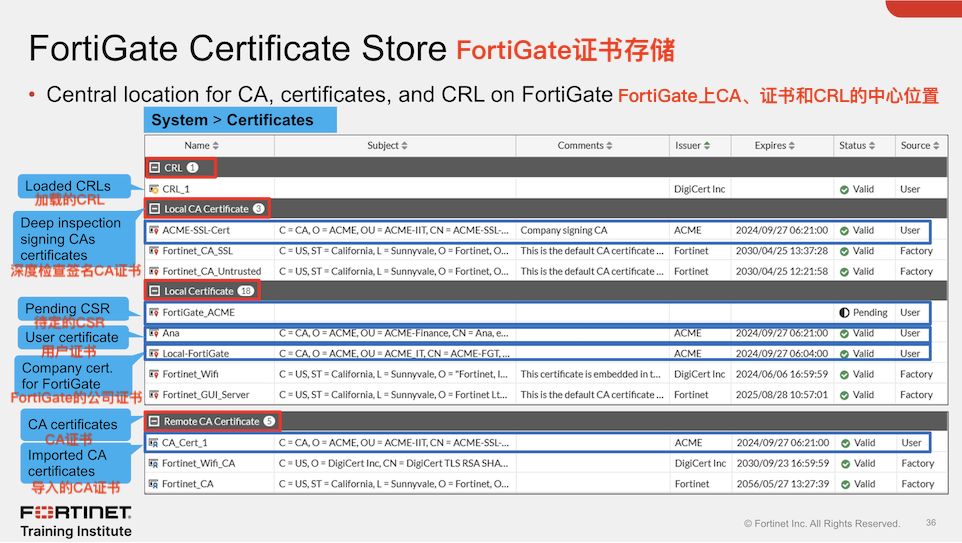Click the Fortinet_CA_SSL certificate icon
Image resolution: width=962 pixels, height=543 pixels.
[154, 251]
